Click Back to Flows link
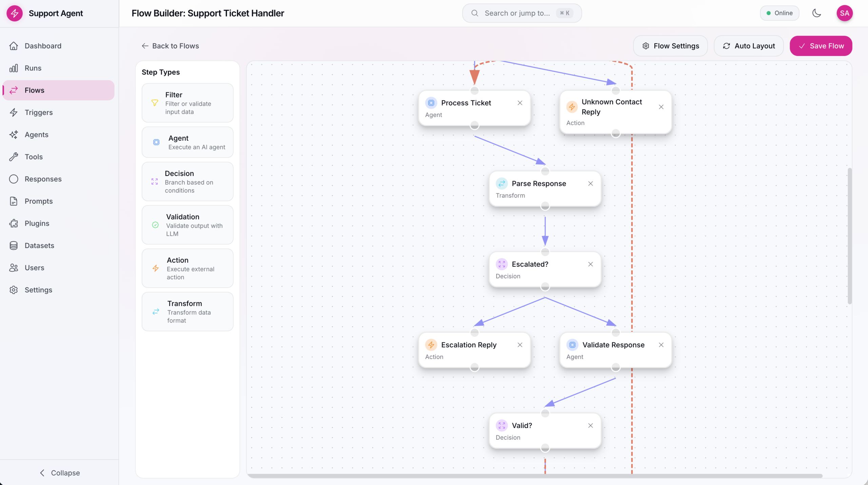This screenshot has height=485, width=868. point(170,46)
